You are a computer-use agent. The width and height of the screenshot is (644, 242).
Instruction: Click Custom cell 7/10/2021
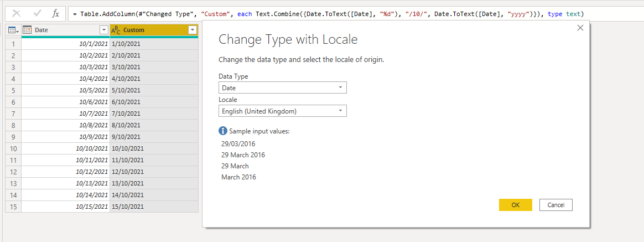154,114
